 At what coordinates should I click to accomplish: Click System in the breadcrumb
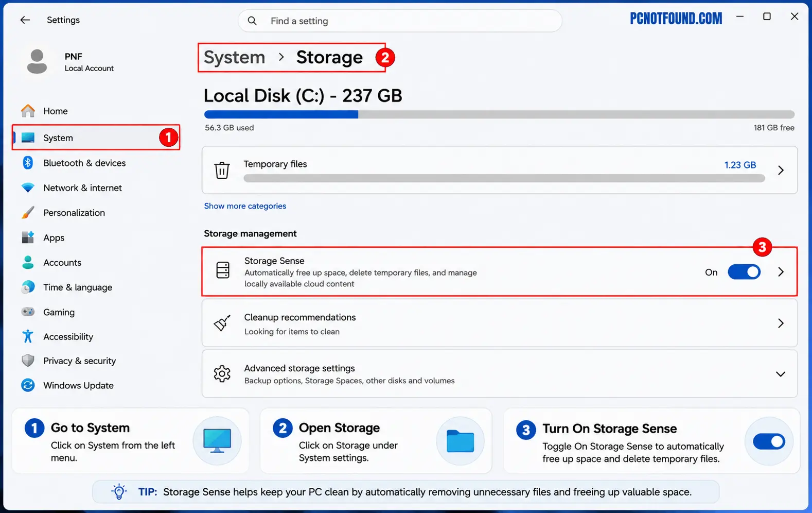[234, 57]
